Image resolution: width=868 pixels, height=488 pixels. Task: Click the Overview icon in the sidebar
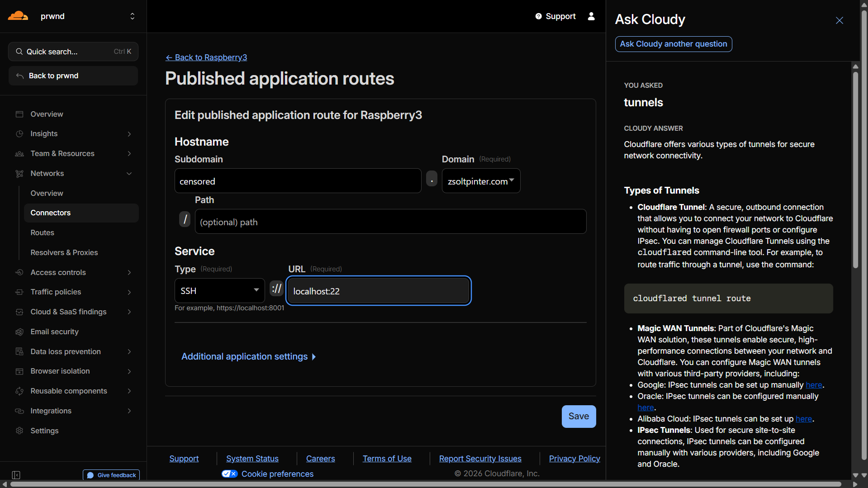click(19, 114)
